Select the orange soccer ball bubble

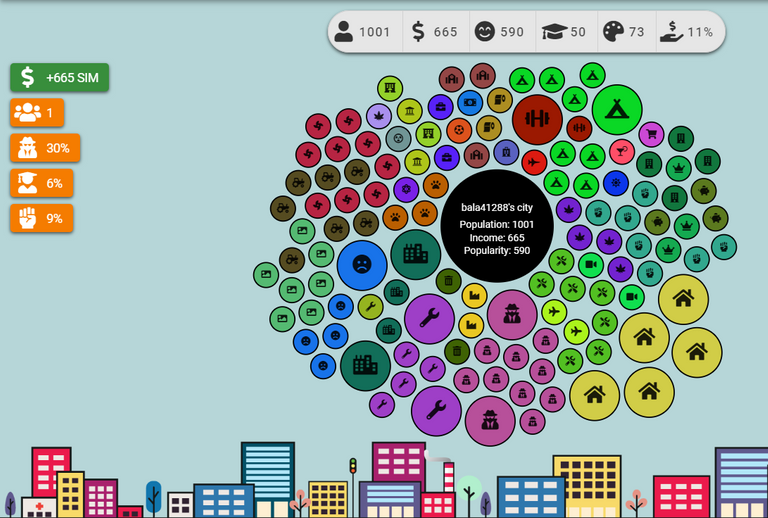click(x=459, y=130)
